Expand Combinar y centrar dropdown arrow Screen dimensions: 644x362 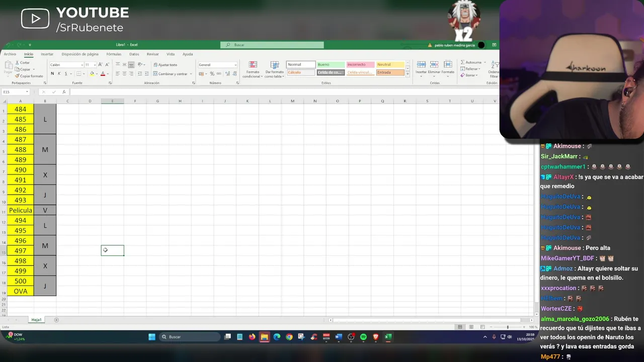tap(191, 74)
